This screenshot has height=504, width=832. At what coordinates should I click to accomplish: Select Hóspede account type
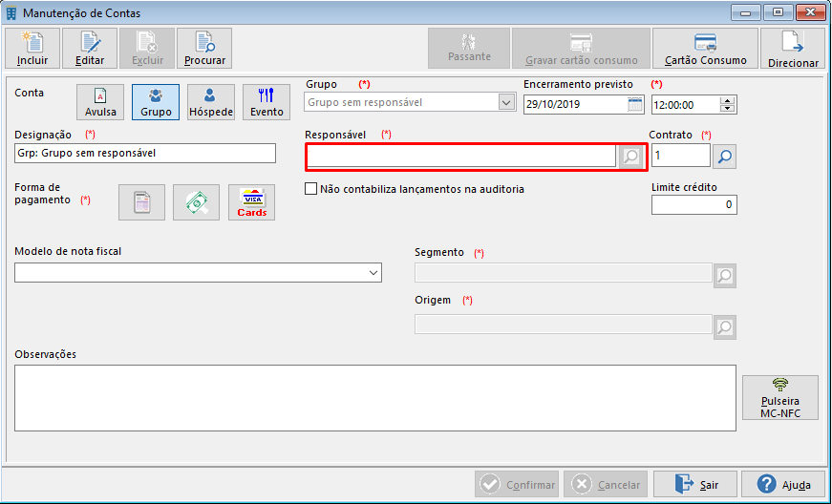click(211, 102)
